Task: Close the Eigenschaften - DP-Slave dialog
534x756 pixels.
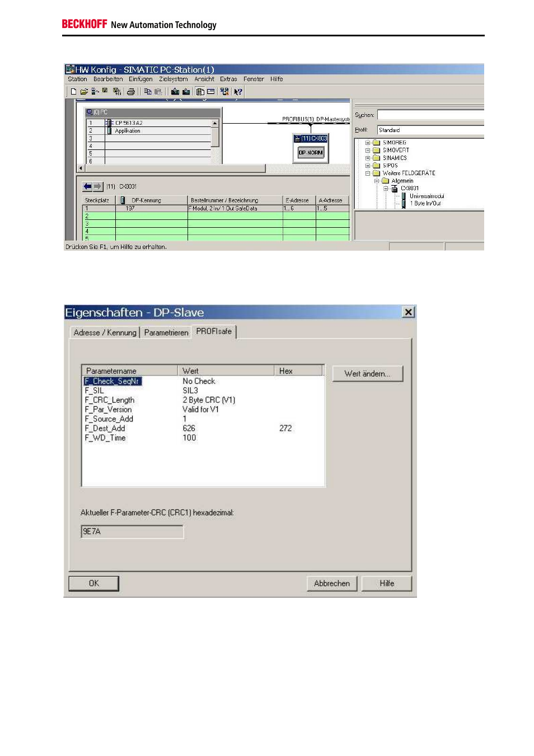Action: (409, 312)
